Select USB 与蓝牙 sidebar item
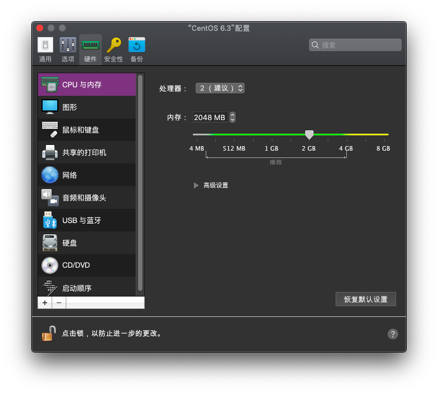438x394 pixels. coord(87,220)
